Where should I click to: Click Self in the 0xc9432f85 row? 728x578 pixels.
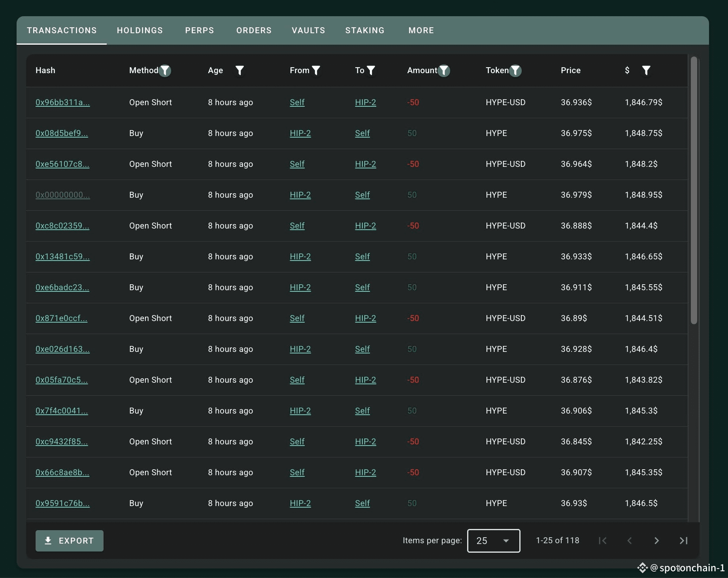tap(297, 442)
